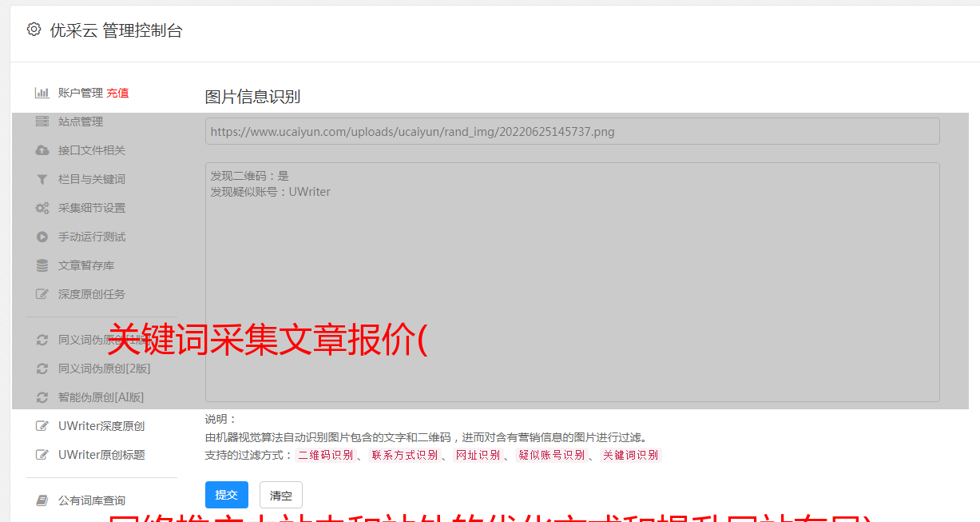This screenshot has width=980, height=522.
Task: Open UWriter原创标题 page
Action: [101, 455]
